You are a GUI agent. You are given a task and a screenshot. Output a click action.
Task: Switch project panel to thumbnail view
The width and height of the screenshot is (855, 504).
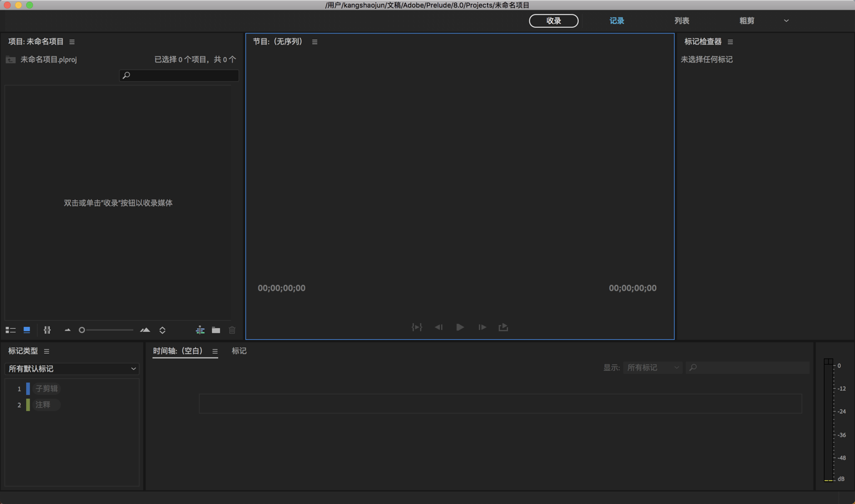tap(27, 330)
